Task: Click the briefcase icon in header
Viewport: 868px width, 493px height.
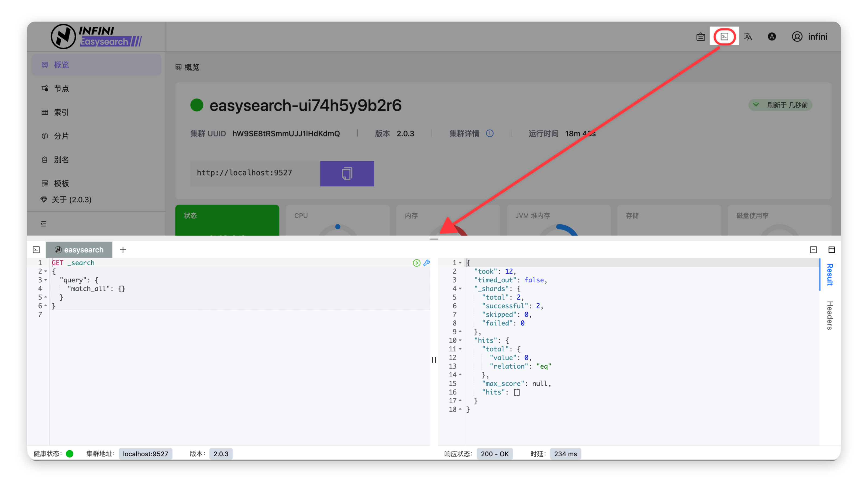Action: 701,37
